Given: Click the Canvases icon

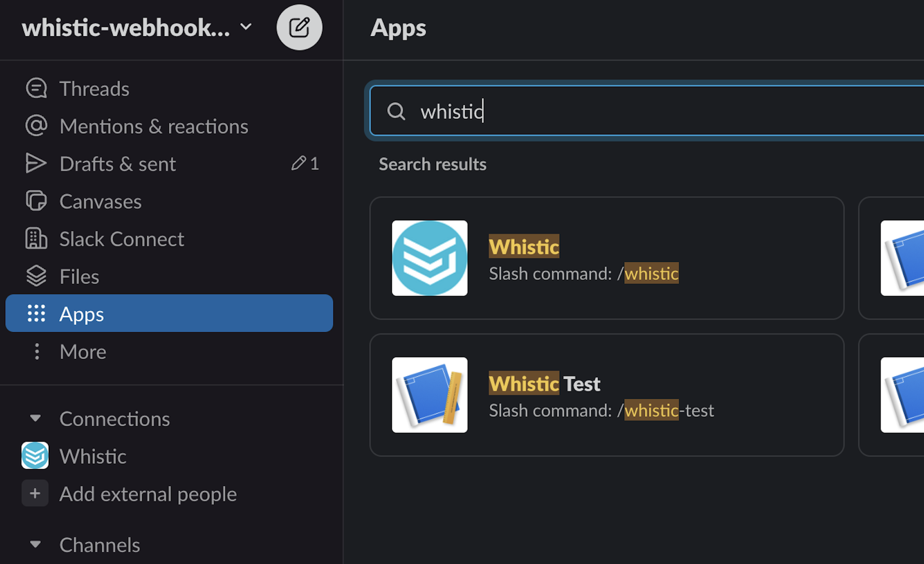Looking at the screenshot, I should [36, 201].
